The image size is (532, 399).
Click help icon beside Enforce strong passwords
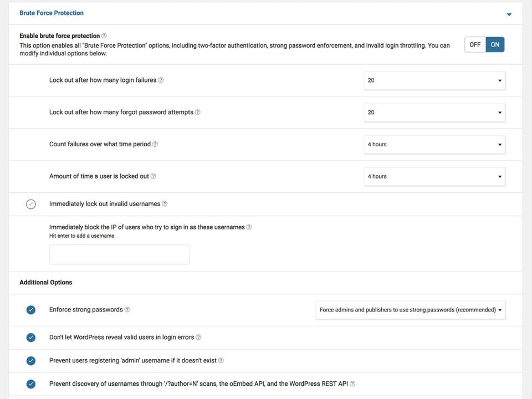(x=127, y=310)
